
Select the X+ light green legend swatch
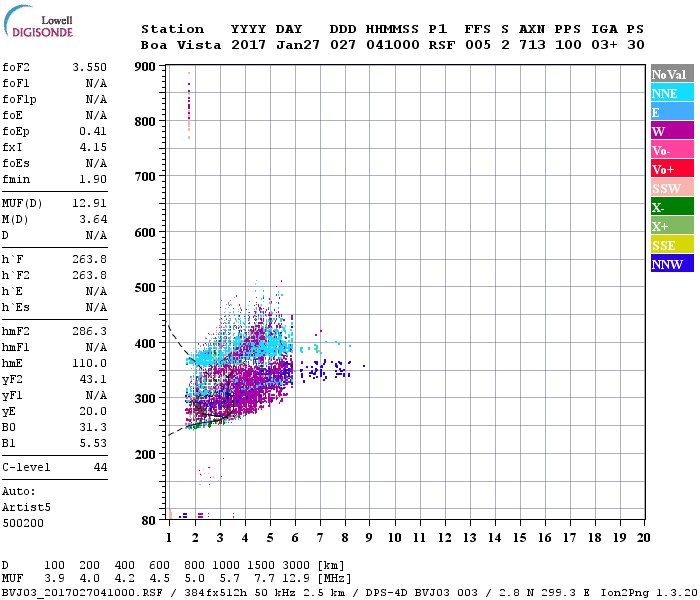[x=672, y=225]
